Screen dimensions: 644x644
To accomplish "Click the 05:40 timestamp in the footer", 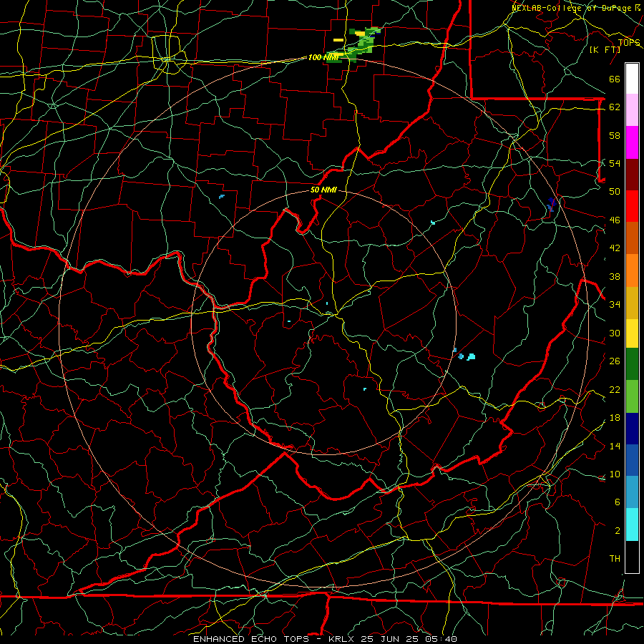I will coord(441,639).
